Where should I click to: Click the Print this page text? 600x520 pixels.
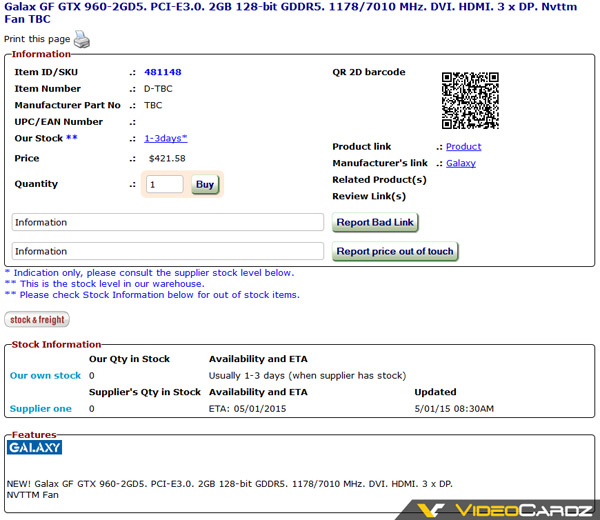click(37, 39)
